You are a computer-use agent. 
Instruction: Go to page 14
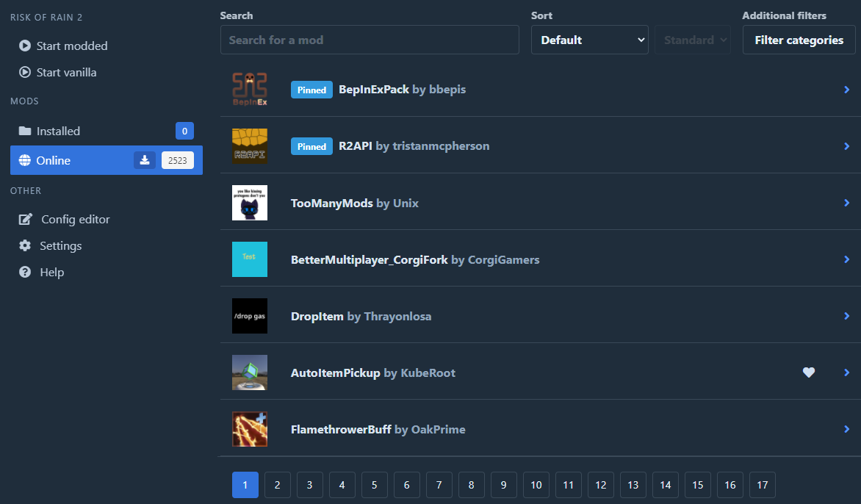pos(666,485)
